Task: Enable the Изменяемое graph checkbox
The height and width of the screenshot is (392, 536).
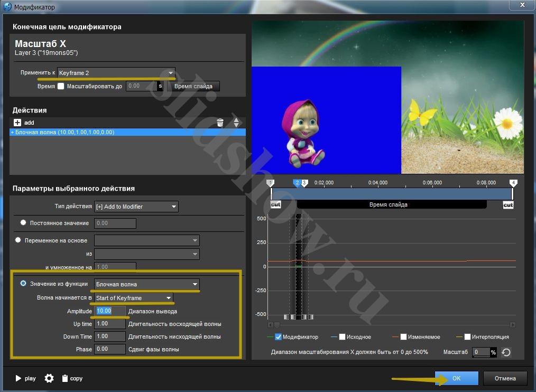Action: tap(403, 337)
